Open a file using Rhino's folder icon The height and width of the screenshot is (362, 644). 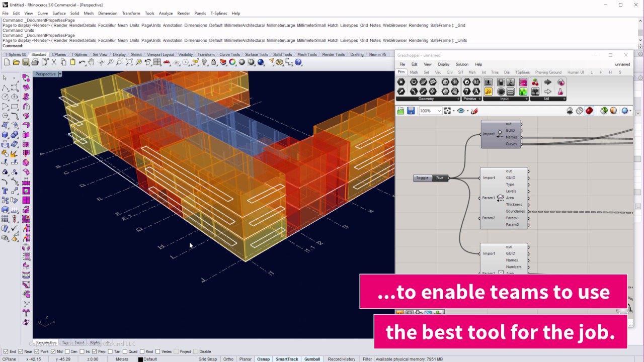(x=16, y=63)
